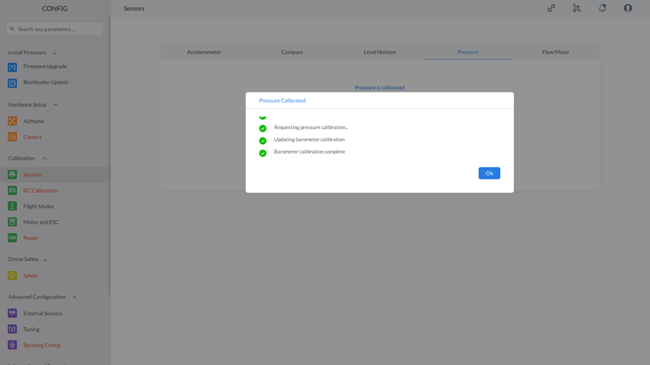This screenshot has height=365, width=650.
Task: Click the Bootloader Update icon
Action: click(12, 83)
